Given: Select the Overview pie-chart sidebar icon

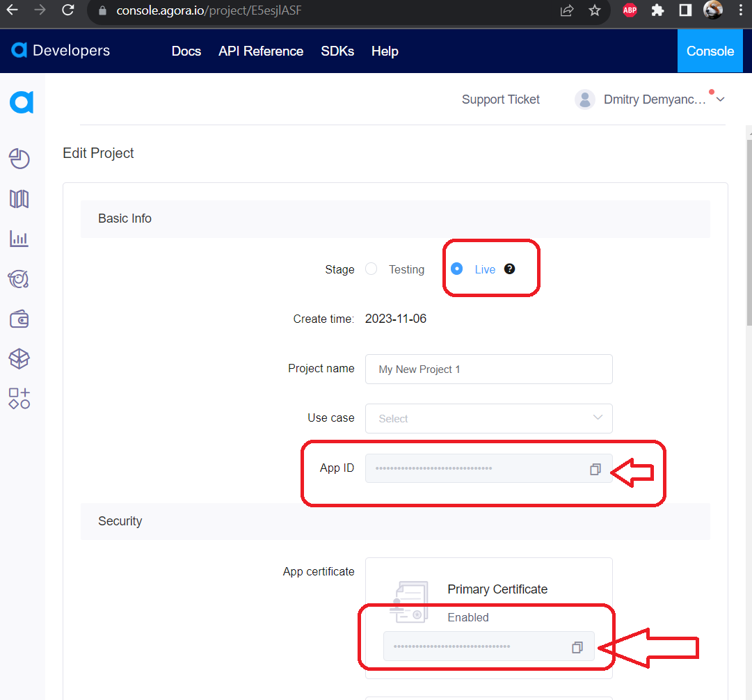Looking at the screenshot, I should point(19,159).
